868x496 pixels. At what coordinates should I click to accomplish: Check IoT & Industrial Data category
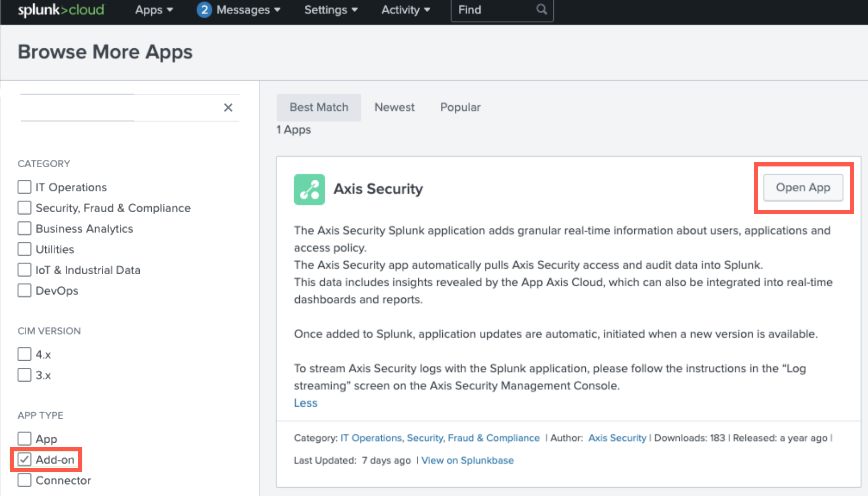point(25,270)
